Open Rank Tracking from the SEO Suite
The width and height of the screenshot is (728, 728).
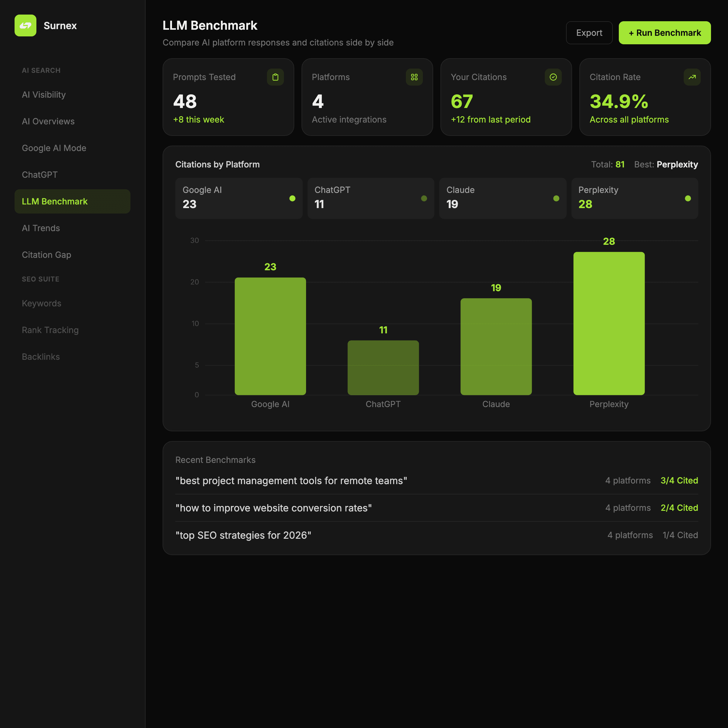click(50, 330)
